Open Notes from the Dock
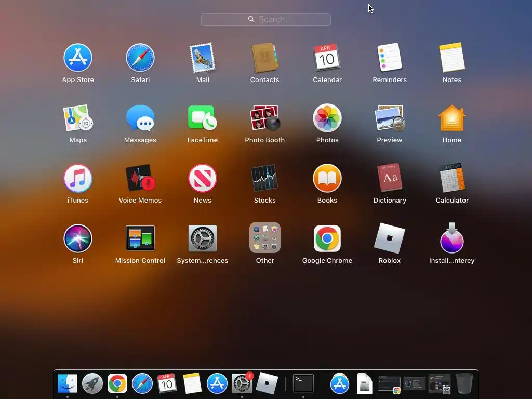Image resolution: width=532 pixels, height=399 pixels. (x=192, y=383)
